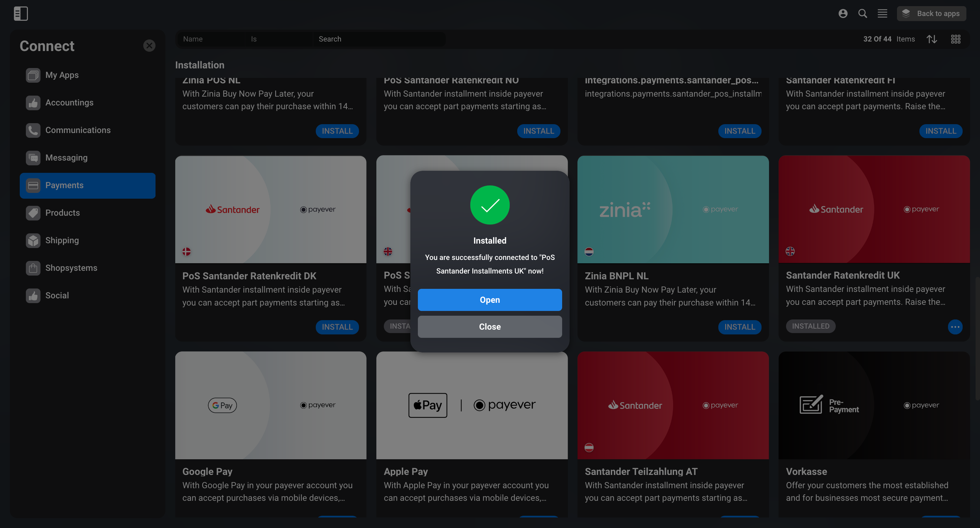Viewport: 980px width, 528px height.
Task: Open Communications category
Action: 87,130
